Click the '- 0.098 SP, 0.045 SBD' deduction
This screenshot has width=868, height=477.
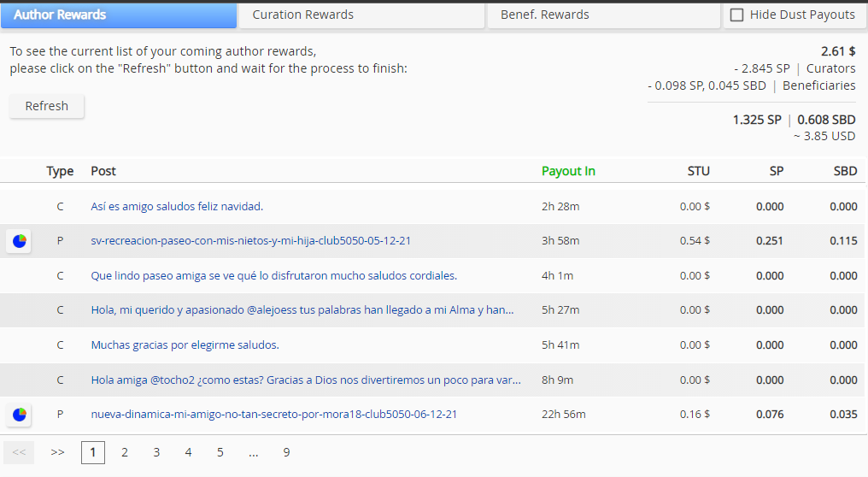[x=707, y=85]
